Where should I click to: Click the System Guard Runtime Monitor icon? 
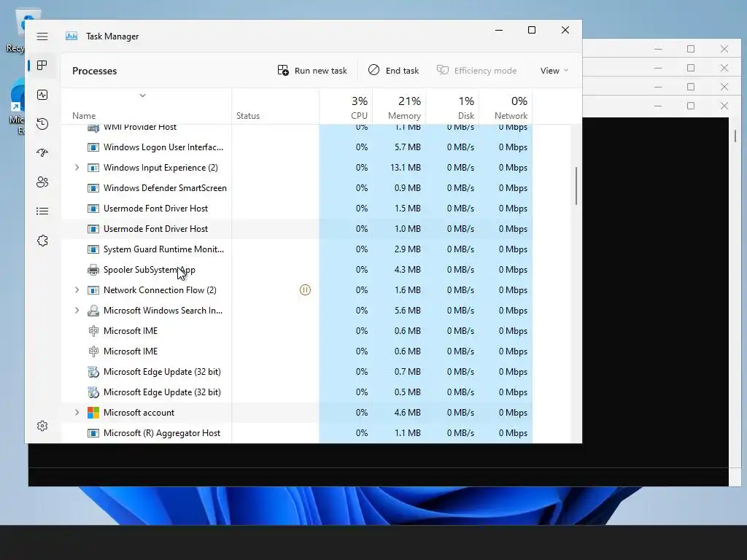[x=93, y=249]
